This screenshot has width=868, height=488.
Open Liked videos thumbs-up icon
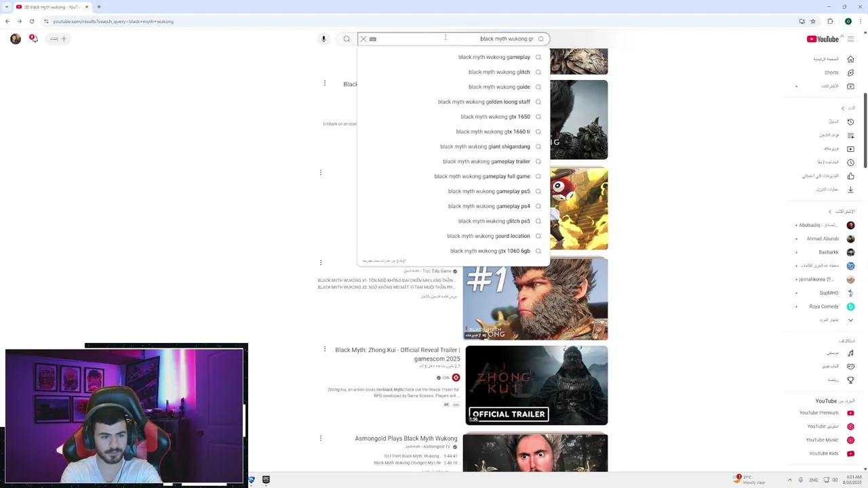(x=850, y=176)
